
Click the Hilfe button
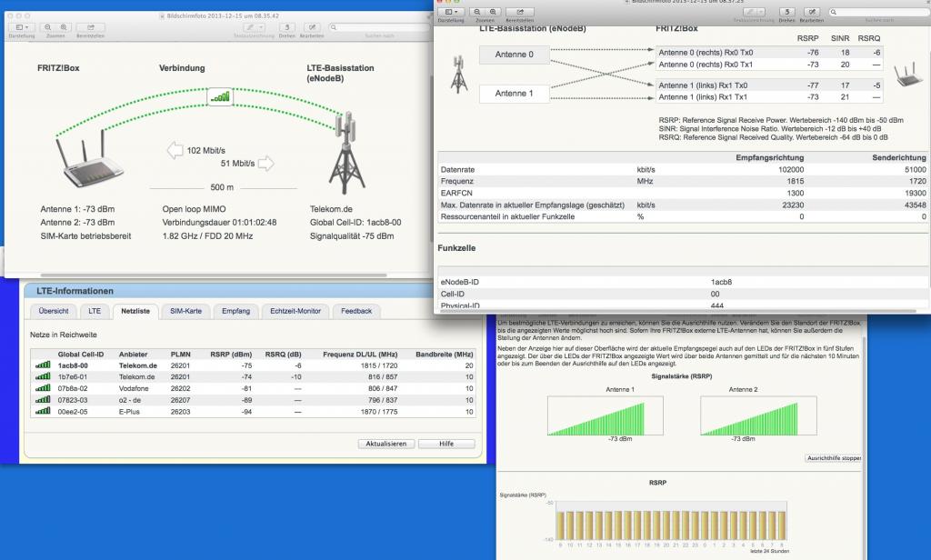point(446,444)
